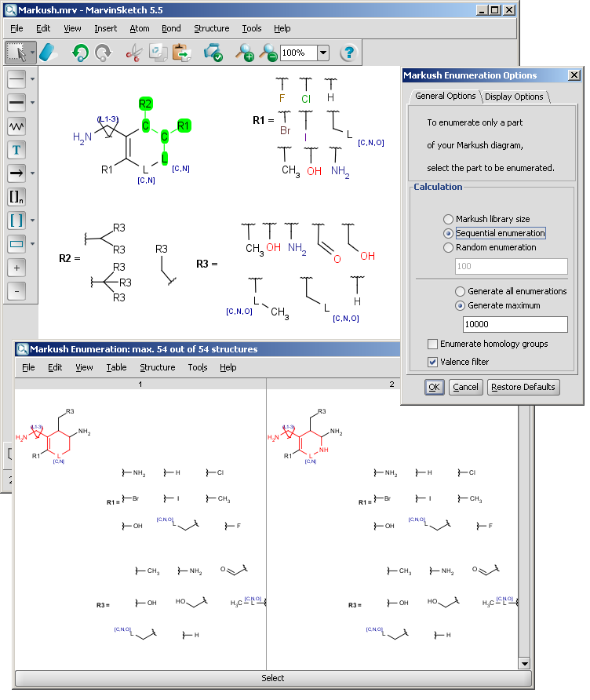Viewport: 590px width, 700px height.
Task: Select the chain bond zigzag tool
Action: (x=16, y=126)
